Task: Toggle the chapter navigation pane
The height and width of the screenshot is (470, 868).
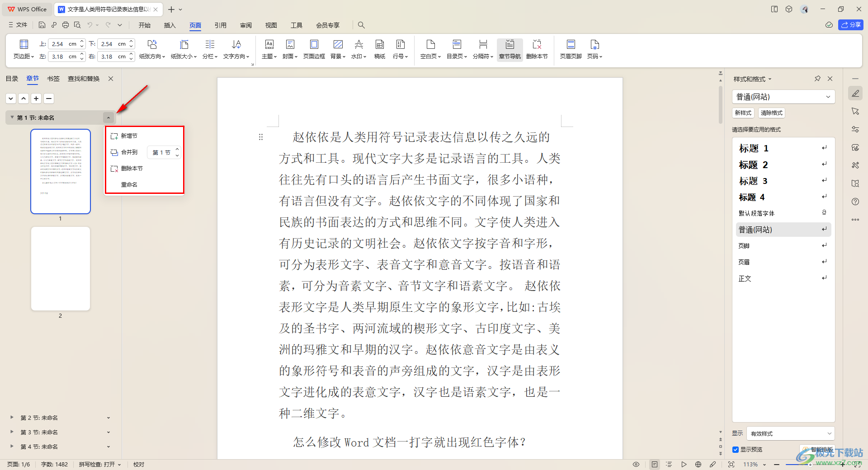Action: point(509,49)
